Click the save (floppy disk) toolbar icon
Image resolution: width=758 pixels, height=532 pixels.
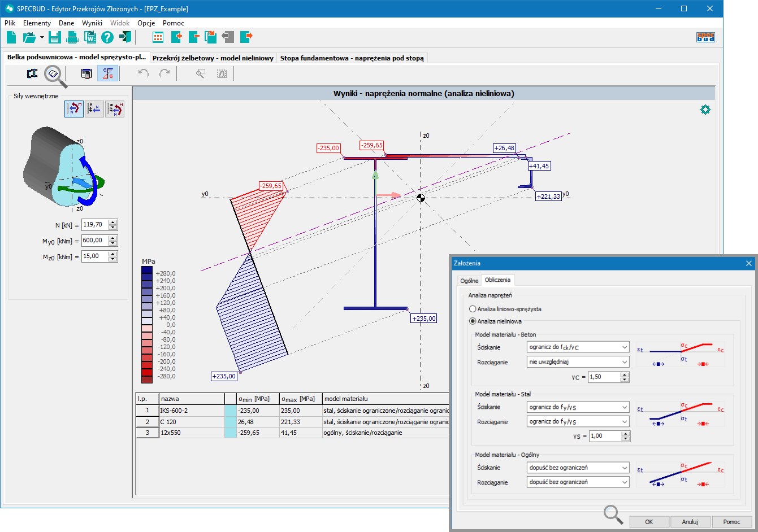[54, 37]
